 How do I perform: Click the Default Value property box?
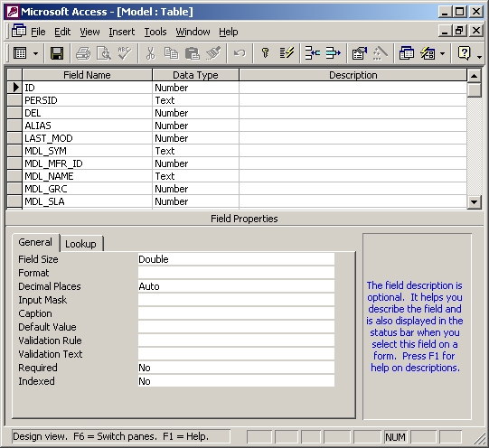point(236,327)
